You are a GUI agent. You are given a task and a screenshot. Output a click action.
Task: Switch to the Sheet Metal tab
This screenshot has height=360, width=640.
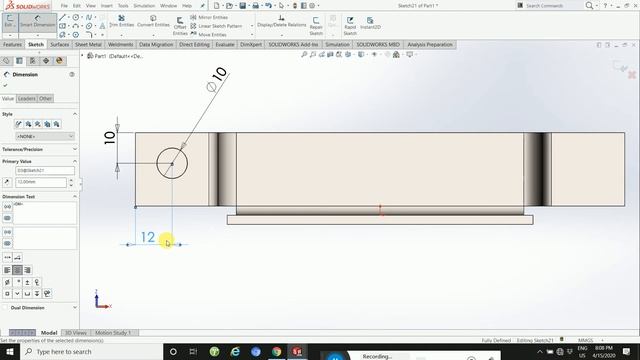(88, 44)
